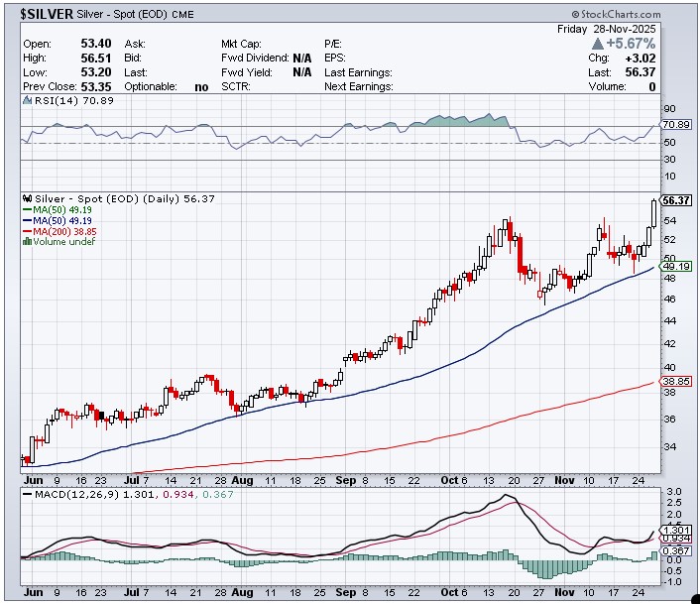
Task: Click the green MA(50) line legend marker
Action: pos(26,209)
